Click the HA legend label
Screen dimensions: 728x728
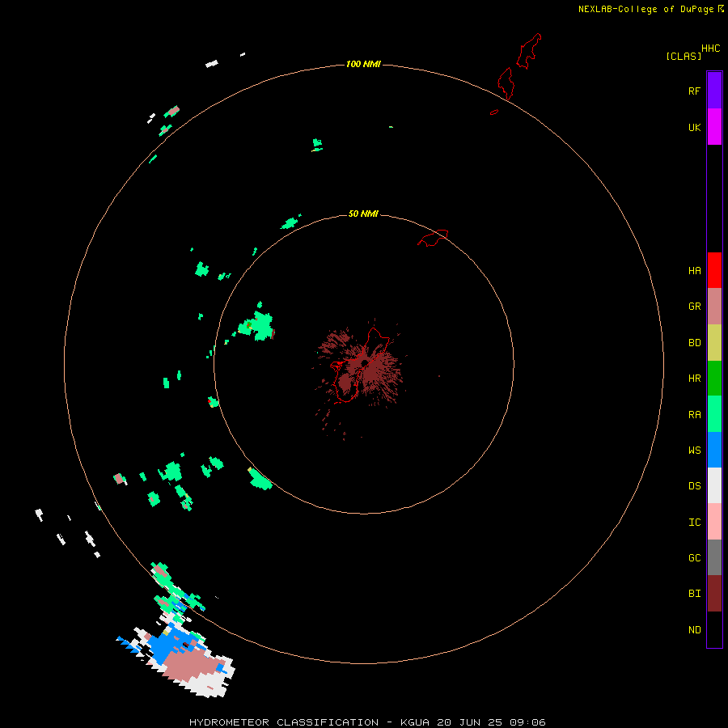694,270
